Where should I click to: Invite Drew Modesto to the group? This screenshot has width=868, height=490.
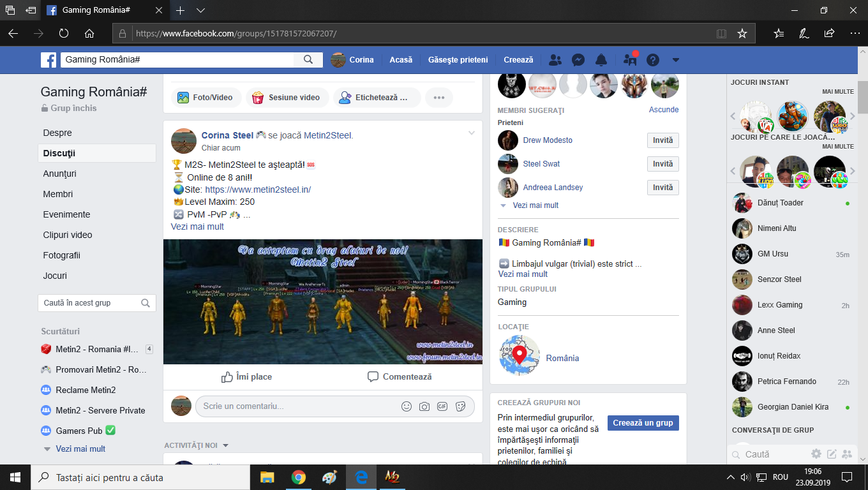click(x=663, y=140)
